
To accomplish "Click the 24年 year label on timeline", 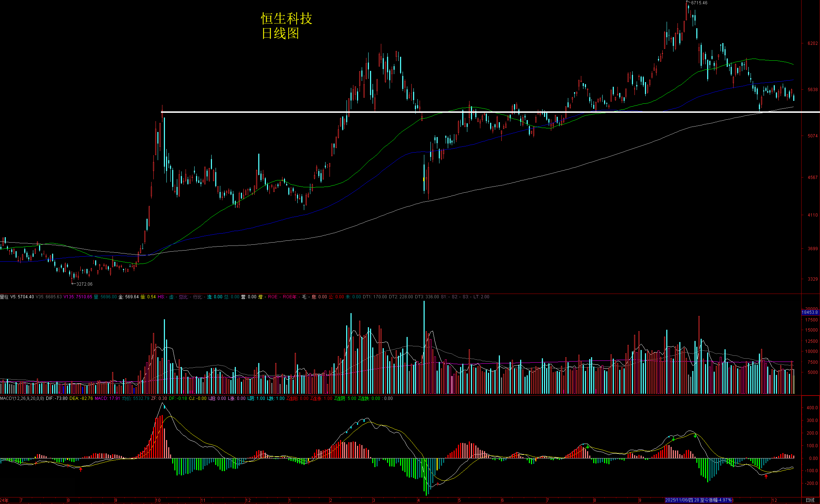I will click(x=4, y=500).
